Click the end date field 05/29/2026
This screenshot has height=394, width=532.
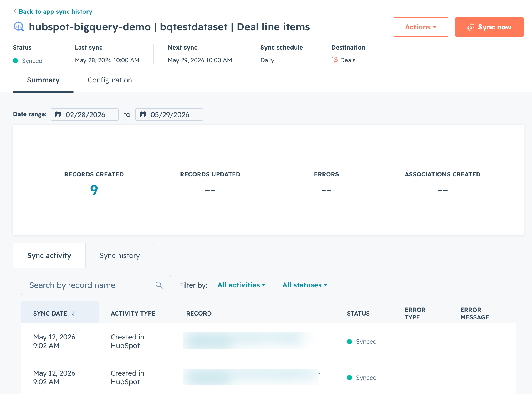pyautogui.click(x=169, y=114)
